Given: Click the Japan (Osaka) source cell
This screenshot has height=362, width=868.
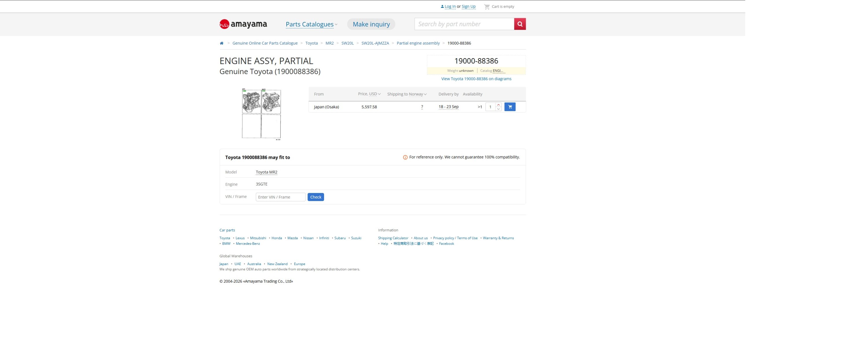Looking at the screenshot, I should (x=326, y=107).
